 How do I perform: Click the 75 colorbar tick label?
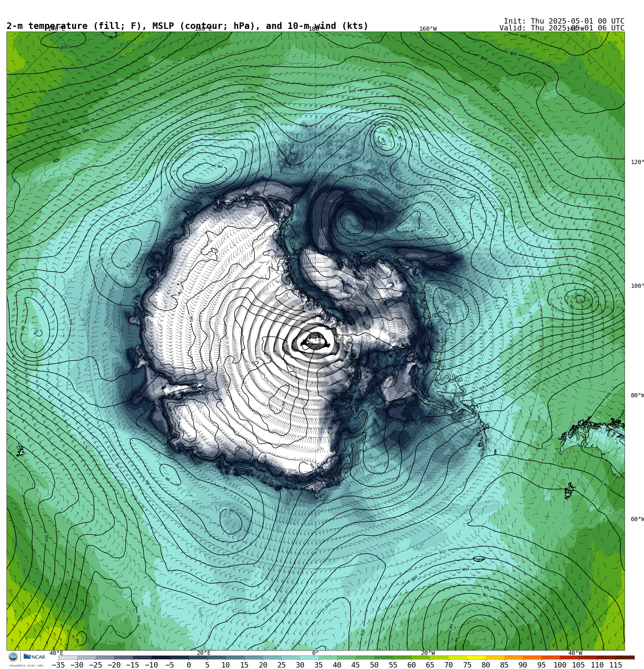click(467, 665)
